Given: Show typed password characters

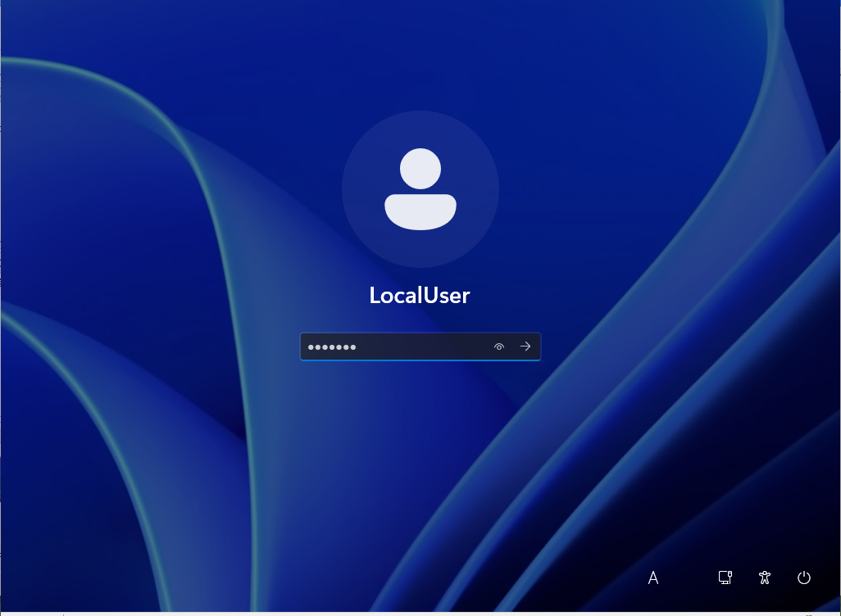Looking at the screenshot, I should pyautogui.click(x=499, y=346).
